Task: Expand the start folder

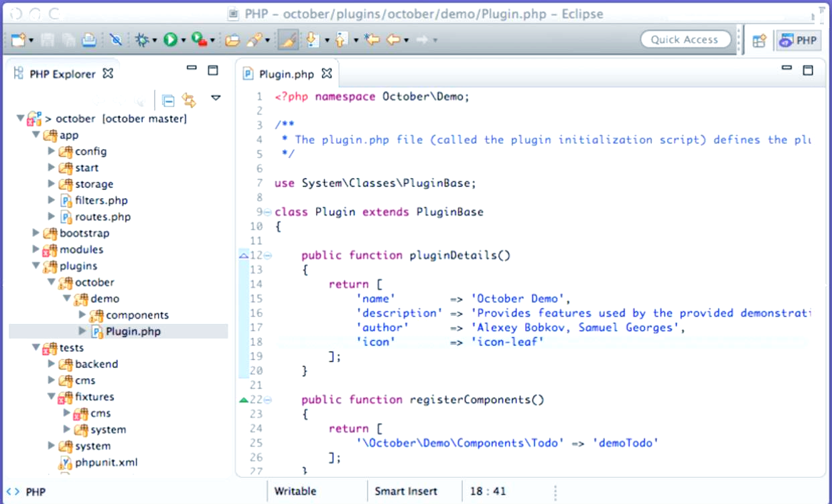Action: [x=52, y=167]
